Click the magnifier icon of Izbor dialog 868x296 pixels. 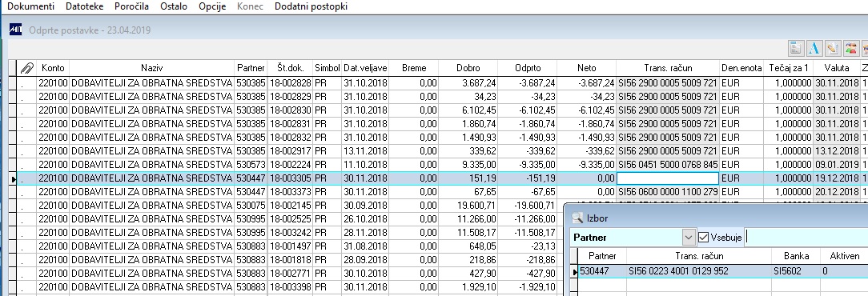pos(578,218)
